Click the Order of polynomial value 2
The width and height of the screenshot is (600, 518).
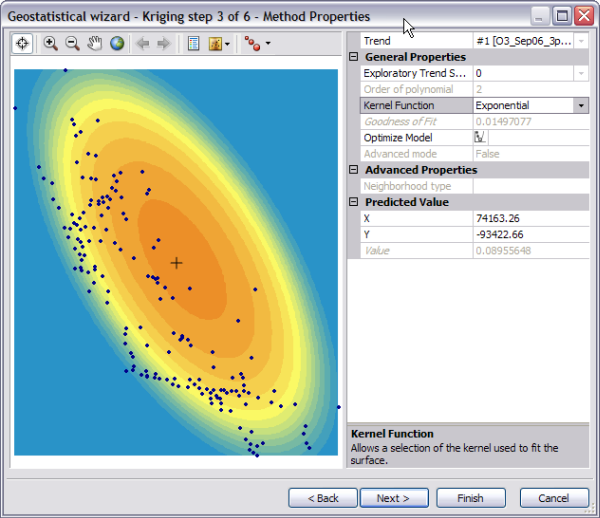click(479, 89)
